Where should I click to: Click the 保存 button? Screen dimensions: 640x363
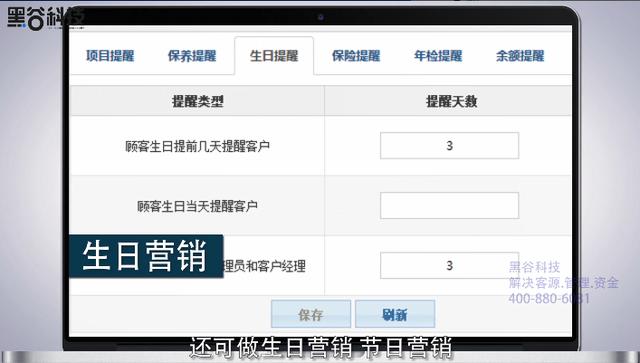[x=311, y=314]
